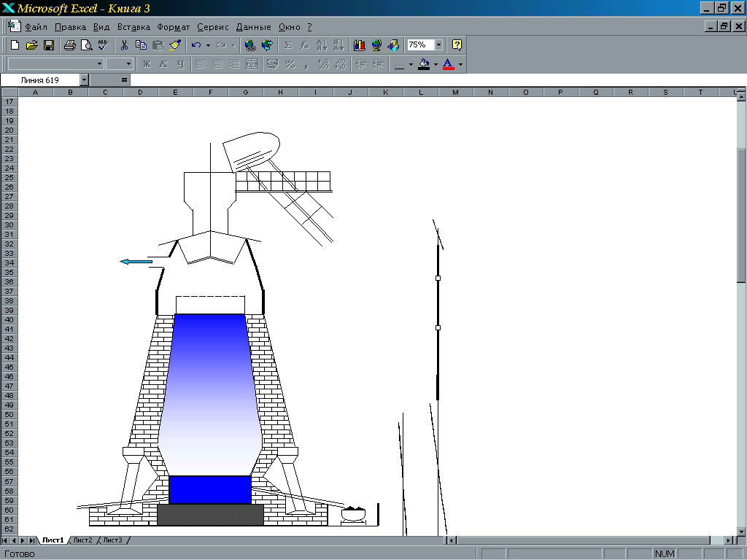747x560 pixels.
Task: Open Print Preview from the toolbar
Action: (86, 45)
